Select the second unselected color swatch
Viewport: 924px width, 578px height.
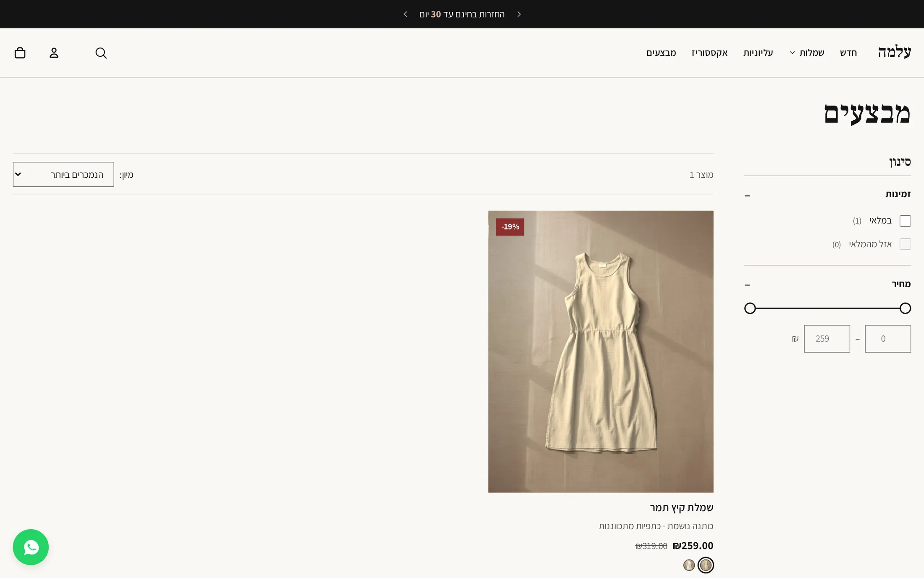coord(689,565)
